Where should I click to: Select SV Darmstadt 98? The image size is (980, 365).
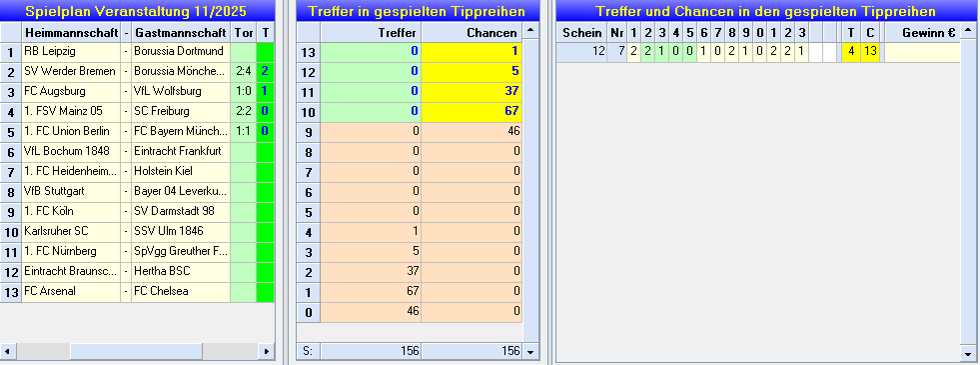pyautogui.click(x=181, y=212)
